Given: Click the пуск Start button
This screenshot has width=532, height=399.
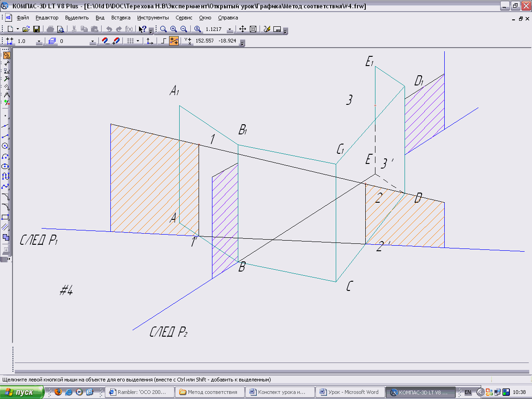Looking at the screenshot, I should pyautogui.click(x=21, y=392).
